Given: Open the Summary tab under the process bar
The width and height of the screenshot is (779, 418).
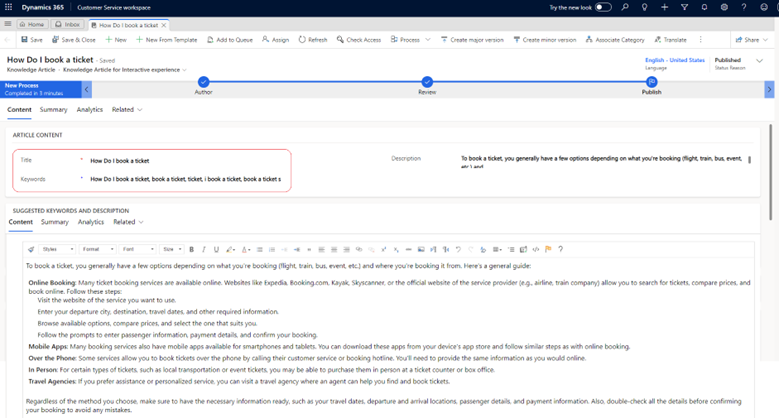Looking at the screenshot, I should pos(53,110).
